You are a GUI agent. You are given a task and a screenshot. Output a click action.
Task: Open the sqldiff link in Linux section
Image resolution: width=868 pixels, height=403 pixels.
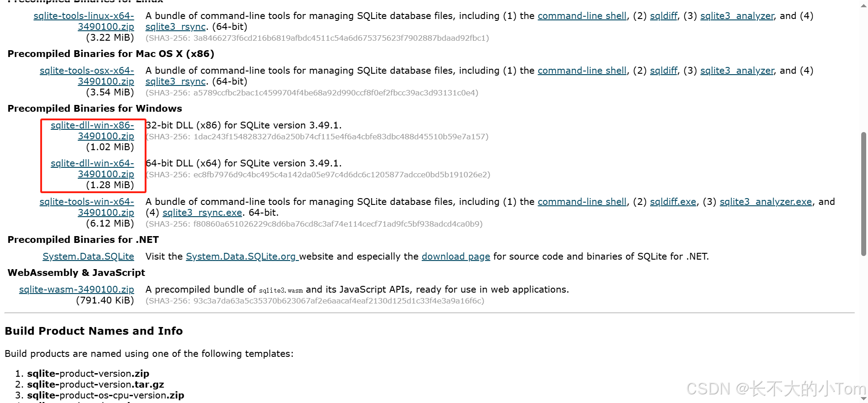tap(663, 15)
